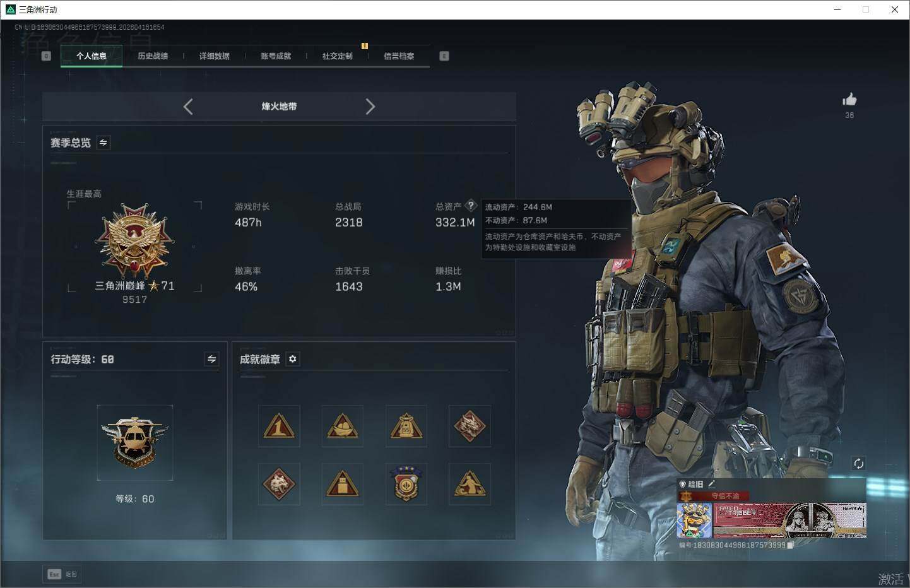This screenshot has height=588, width=910.
Task: Click the 守信不渝 credit title
Action: [726, 496]
